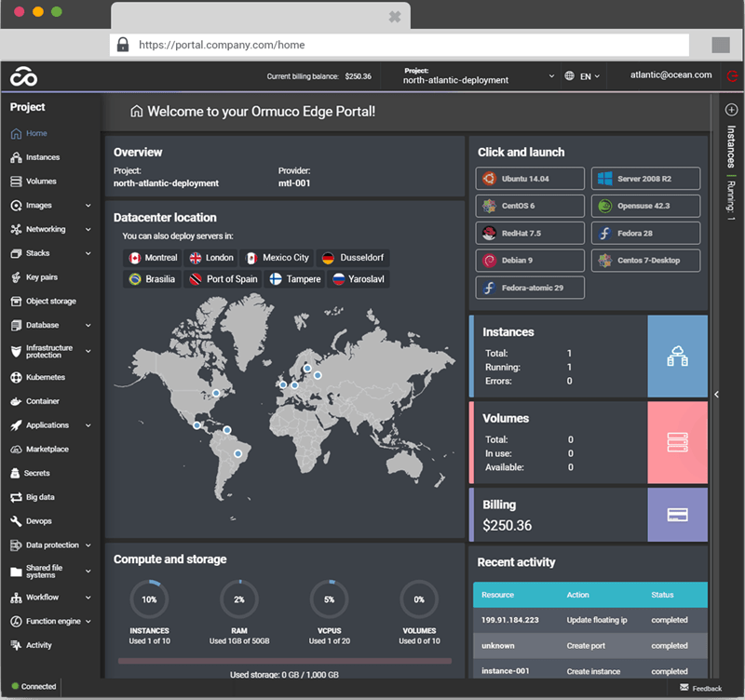Open the project selector dropdown
The image size is (745, 700).
point(479,76)
